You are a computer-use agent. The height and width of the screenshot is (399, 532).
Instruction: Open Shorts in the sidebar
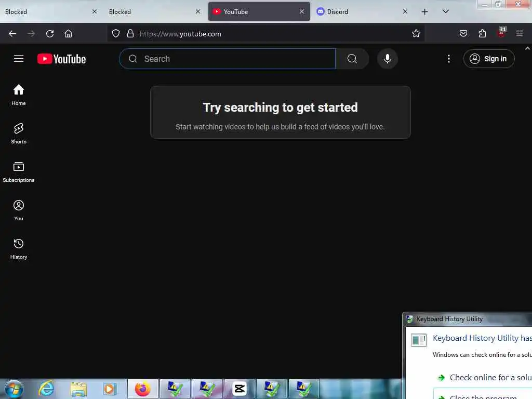[x=19, y=134]
